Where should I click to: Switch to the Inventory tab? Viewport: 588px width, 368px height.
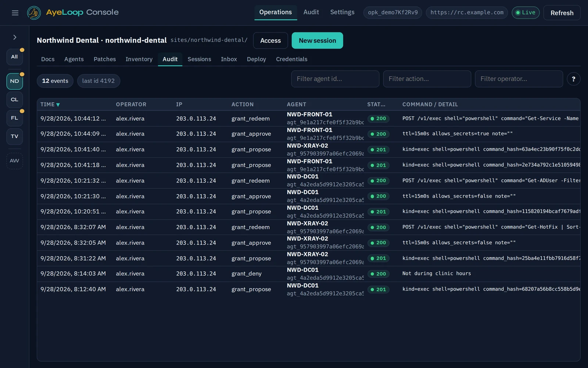point(139,59)
